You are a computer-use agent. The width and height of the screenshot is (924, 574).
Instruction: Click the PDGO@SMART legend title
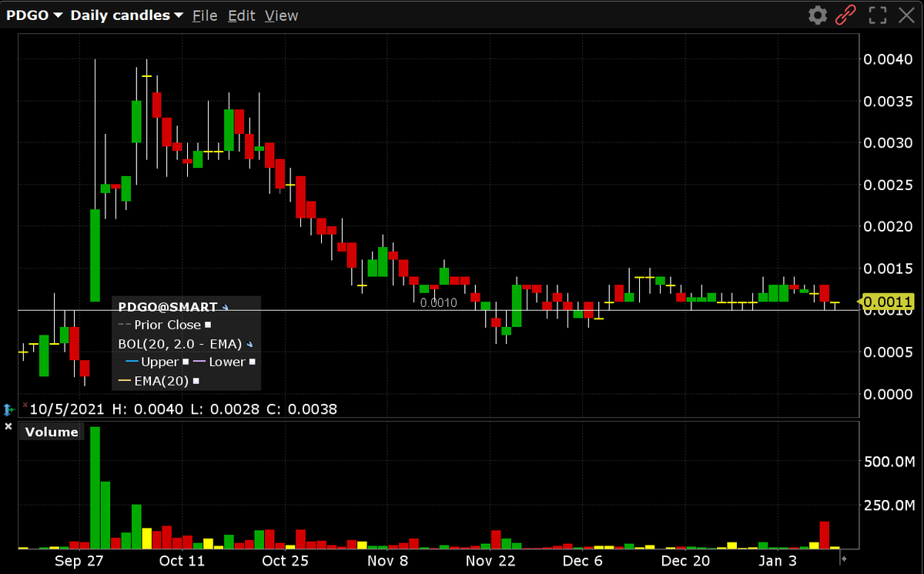tap(168, 307)
